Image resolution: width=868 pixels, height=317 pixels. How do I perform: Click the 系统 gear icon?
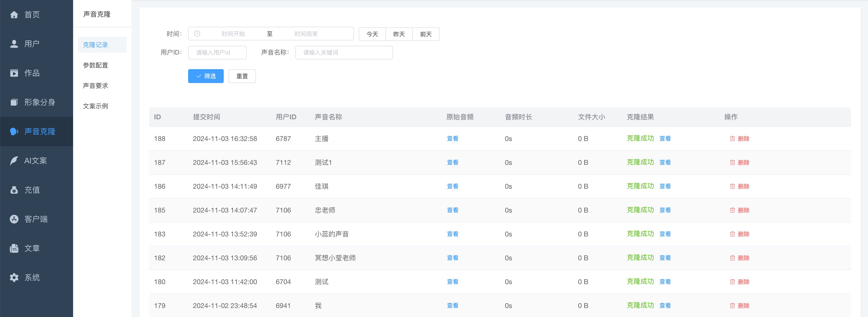click(x=14, y=278)
